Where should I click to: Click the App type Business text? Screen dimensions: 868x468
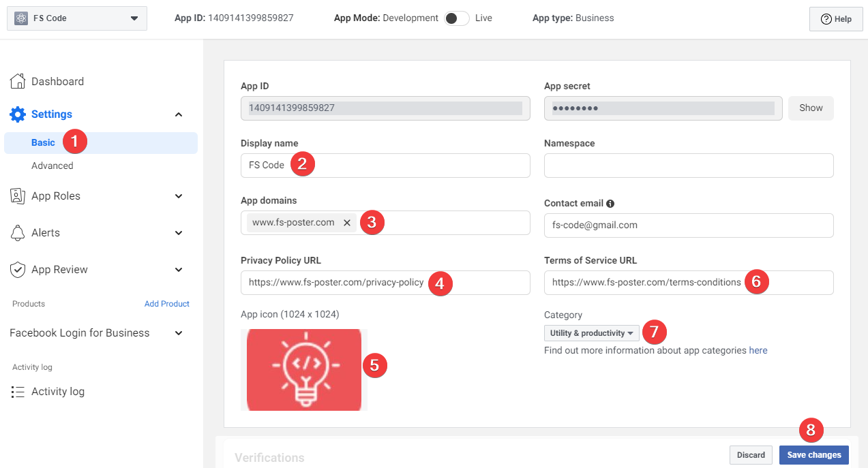595,18
